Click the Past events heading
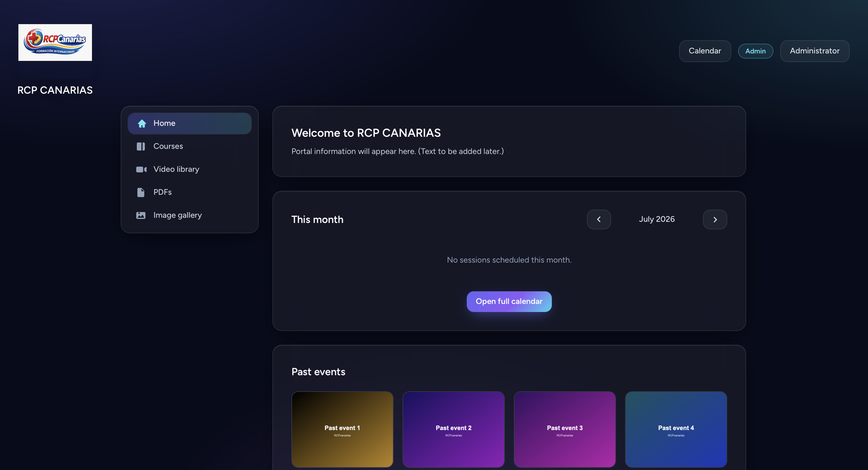The image size is (868, 470). [x=318, y=372]
